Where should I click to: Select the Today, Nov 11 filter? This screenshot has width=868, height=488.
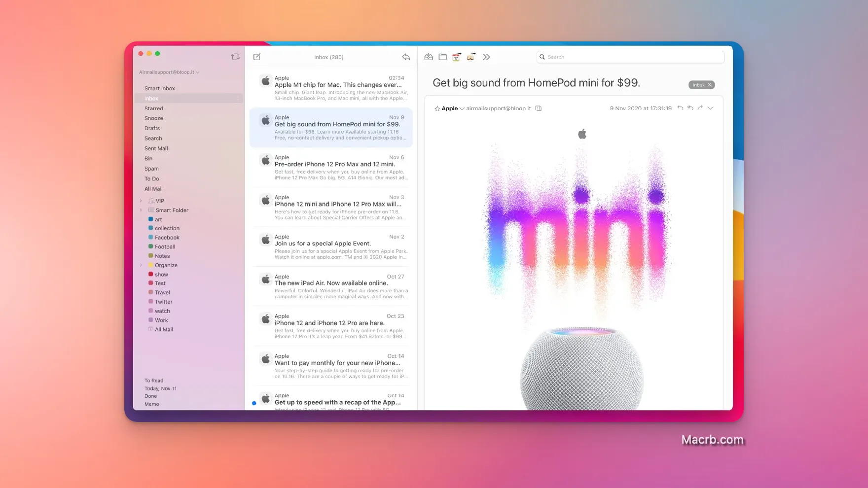pos(160,388)
